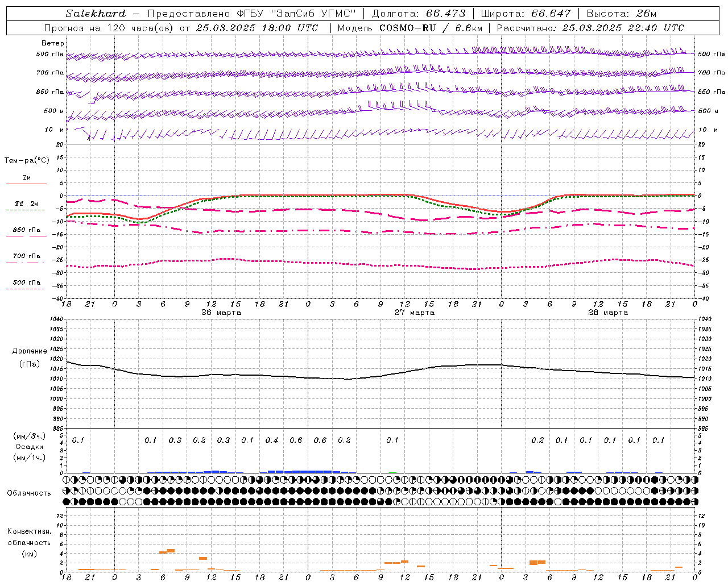This screenshot has width=728, height=582.
Task: Click 'Прогноз на 120 часа(ов)' forecast start text
Action: coord(110,28)
